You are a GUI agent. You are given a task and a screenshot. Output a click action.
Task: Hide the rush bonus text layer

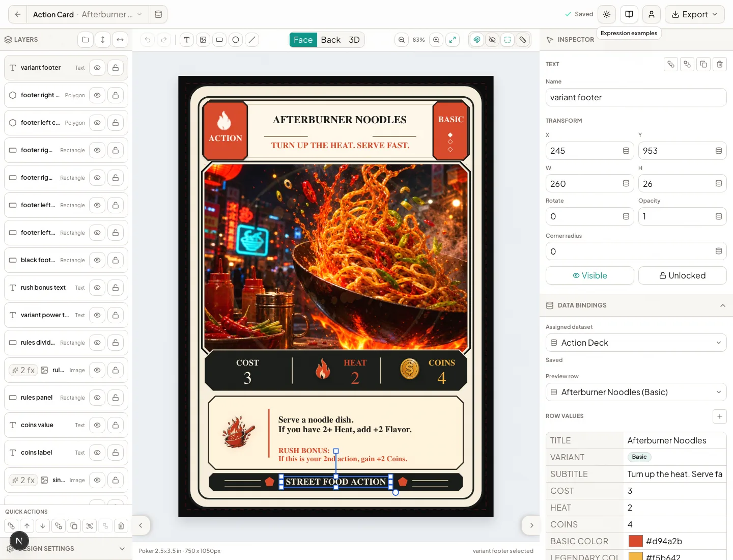tap(97, 288)
